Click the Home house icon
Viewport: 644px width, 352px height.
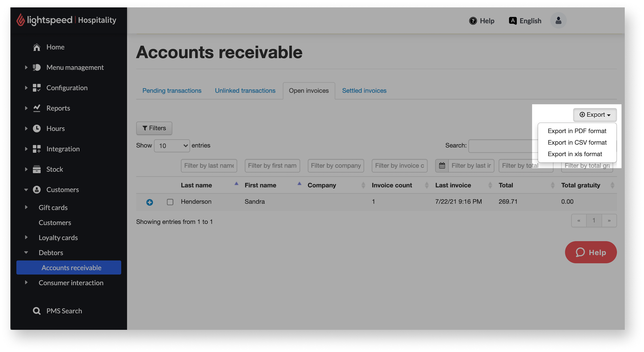click(37, 47)
